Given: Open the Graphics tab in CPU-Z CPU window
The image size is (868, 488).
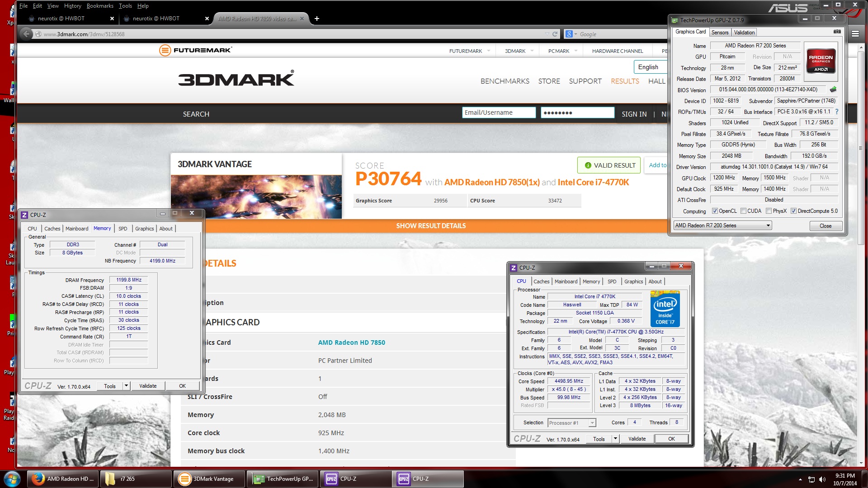Looking at the screenshot, I should 633,282.
